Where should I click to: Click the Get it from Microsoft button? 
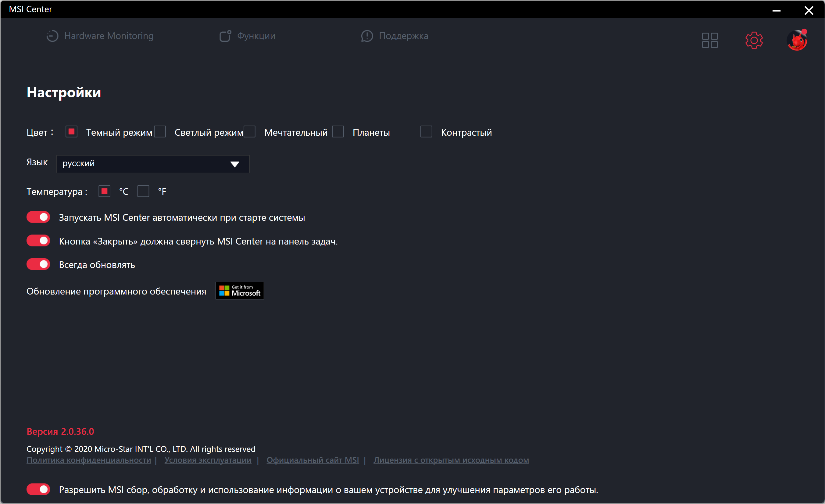pyautogui.click(x=240, y=290)
